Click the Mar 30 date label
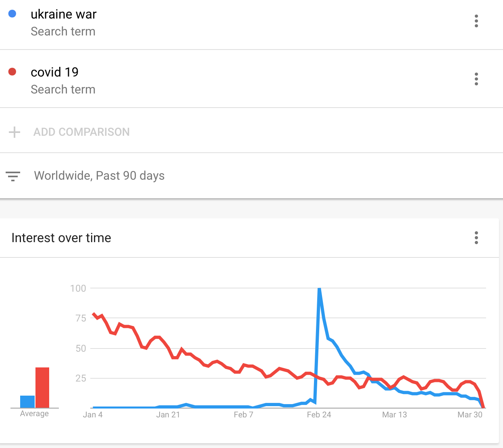 point(470,415)
